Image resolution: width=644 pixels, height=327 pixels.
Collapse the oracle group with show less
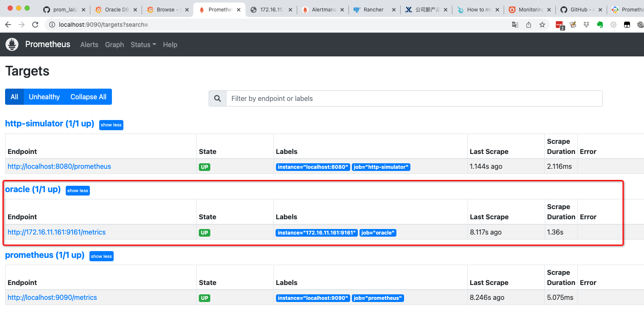point(78,190)
